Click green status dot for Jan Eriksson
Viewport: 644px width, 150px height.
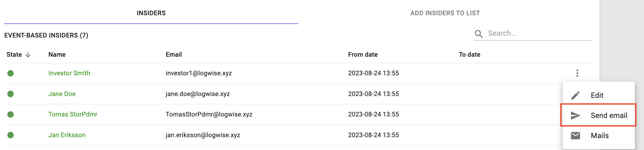tap(11, 135)
